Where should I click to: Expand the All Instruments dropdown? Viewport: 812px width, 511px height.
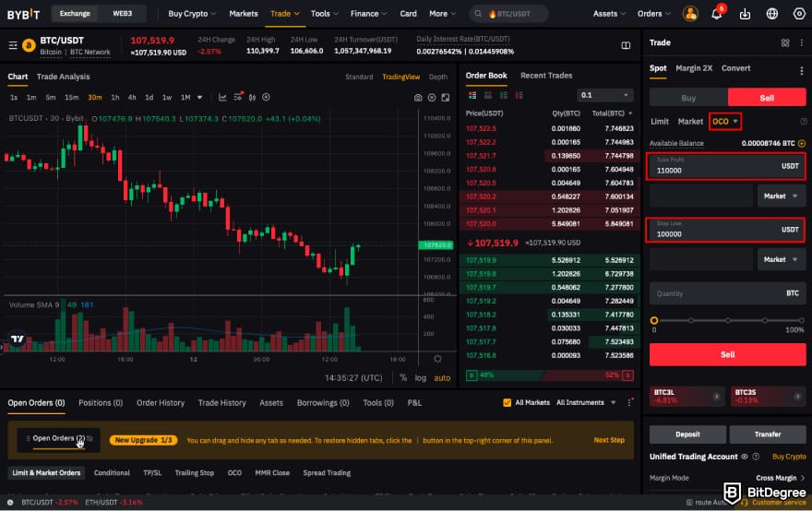pyautogui.click(x=586, y=402)
